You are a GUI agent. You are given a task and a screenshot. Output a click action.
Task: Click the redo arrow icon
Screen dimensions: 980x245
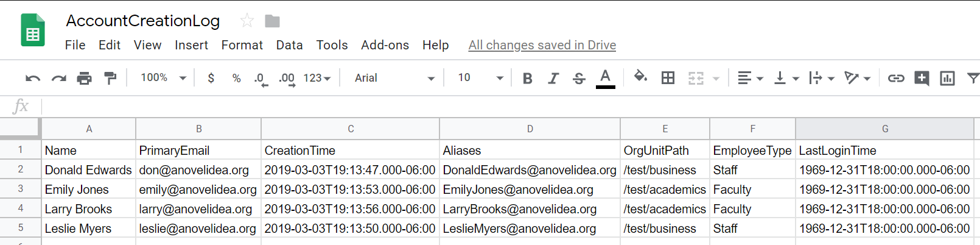58,78
